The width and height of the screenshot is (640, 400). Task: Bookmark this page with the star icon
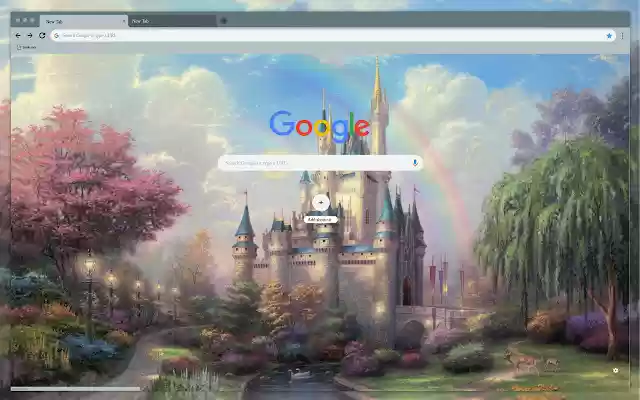pyautogui.click(x=609, y=36)
